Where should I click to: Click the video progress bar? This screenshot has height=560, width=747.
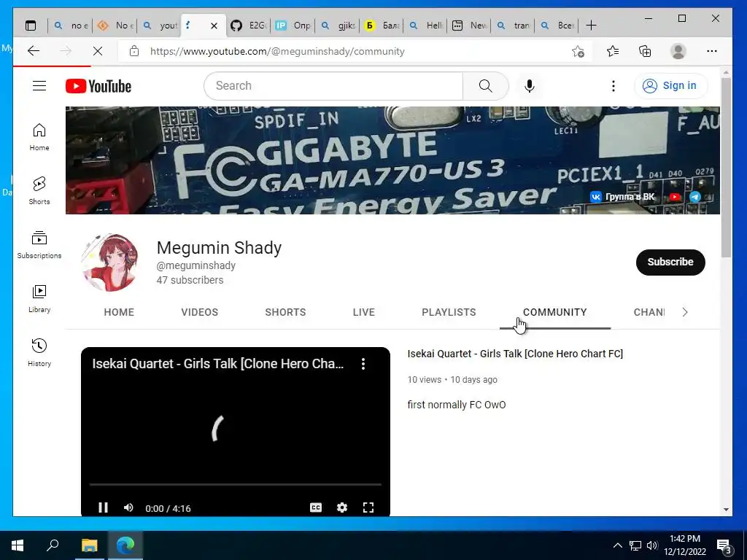(236, 484)
